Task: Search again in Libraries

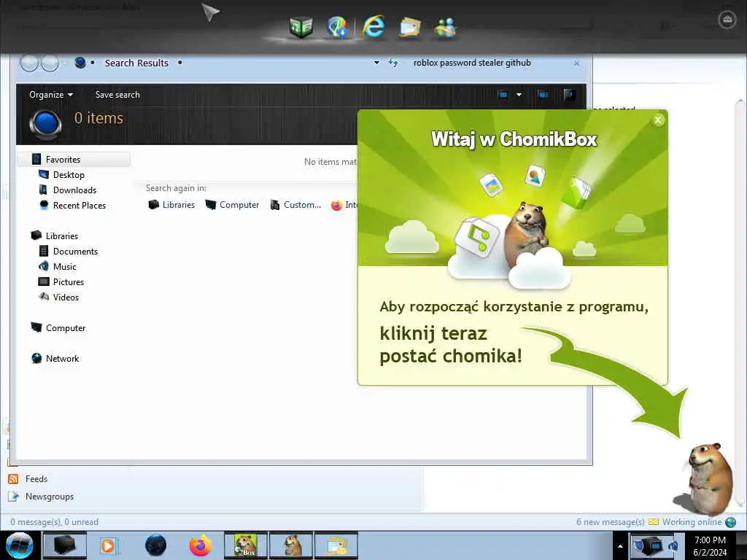Action: coord(171,205)
